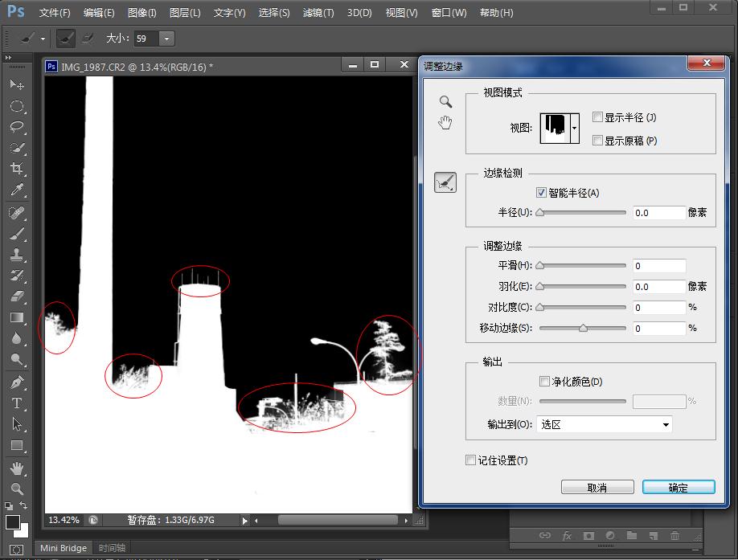Select the Lasso tool

click(x=16, y=127)
